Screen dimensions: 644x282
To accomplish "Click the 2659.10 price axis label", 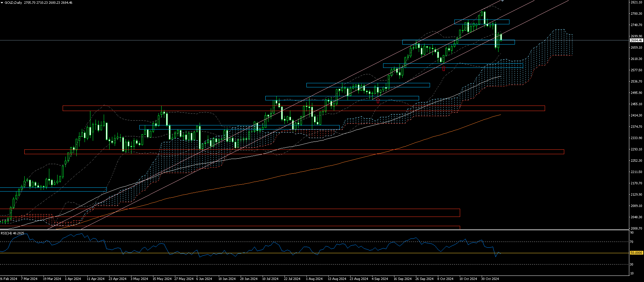I will [x=636, y=48].
